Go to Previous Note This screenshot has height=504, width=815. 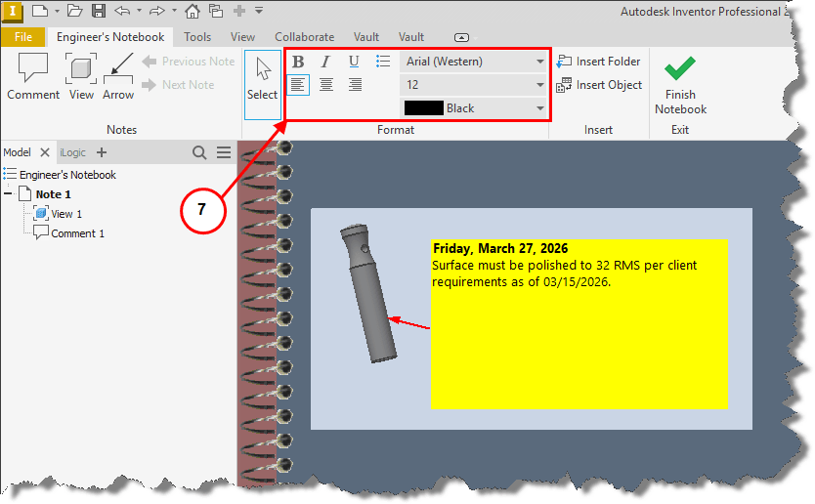(x=189, y=62)
